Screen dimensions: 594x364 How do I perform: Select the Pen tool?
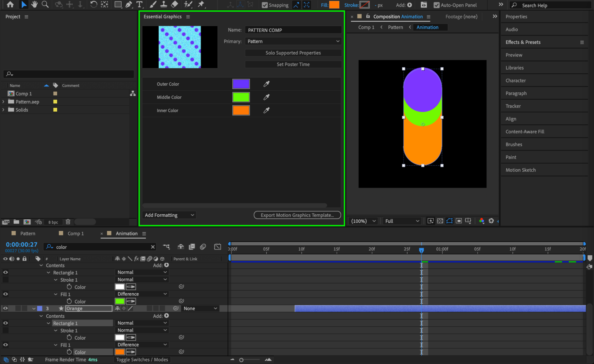coord(129,4)
